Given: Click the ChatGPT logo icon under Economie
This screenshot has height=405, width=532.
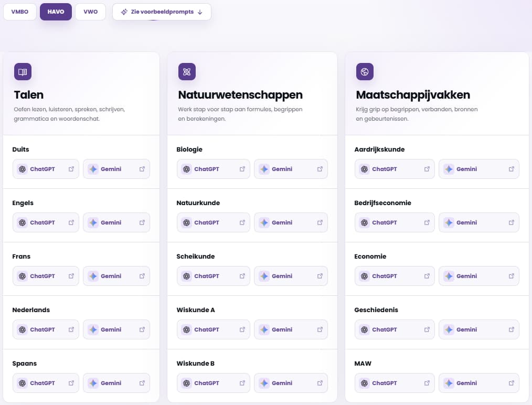Looking at the screenshot, I should (x=365, y=276).
